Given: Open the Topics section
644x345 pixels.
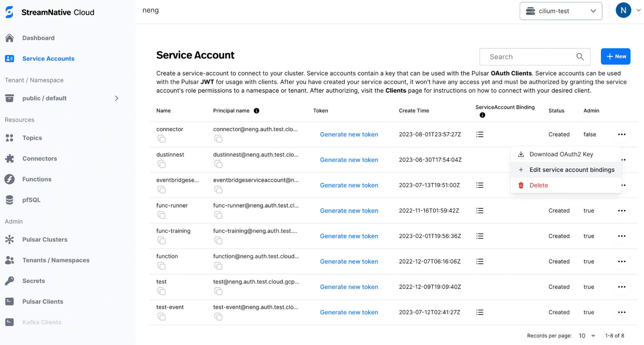Looking at the screenshot, I should point(32,138).
